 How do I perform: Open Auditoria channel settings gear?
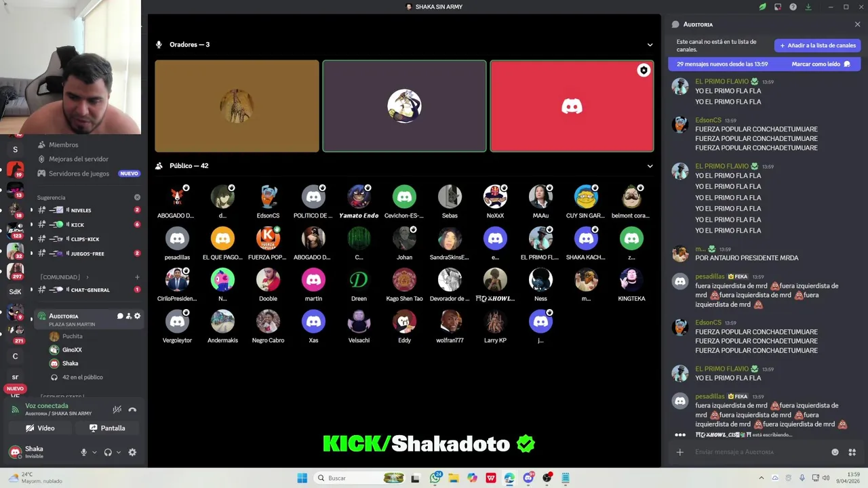tap(137, 316)
